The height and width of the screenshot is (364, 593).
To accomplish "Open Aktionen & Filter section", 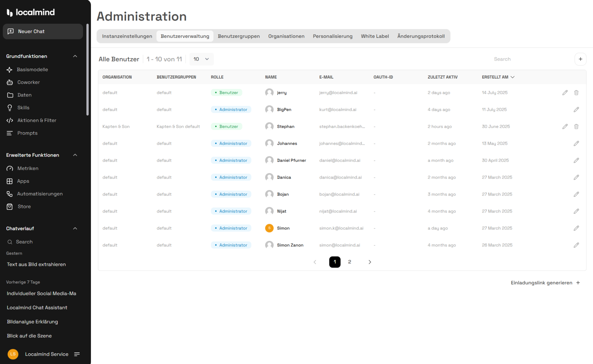I will [x=36, y=120].
